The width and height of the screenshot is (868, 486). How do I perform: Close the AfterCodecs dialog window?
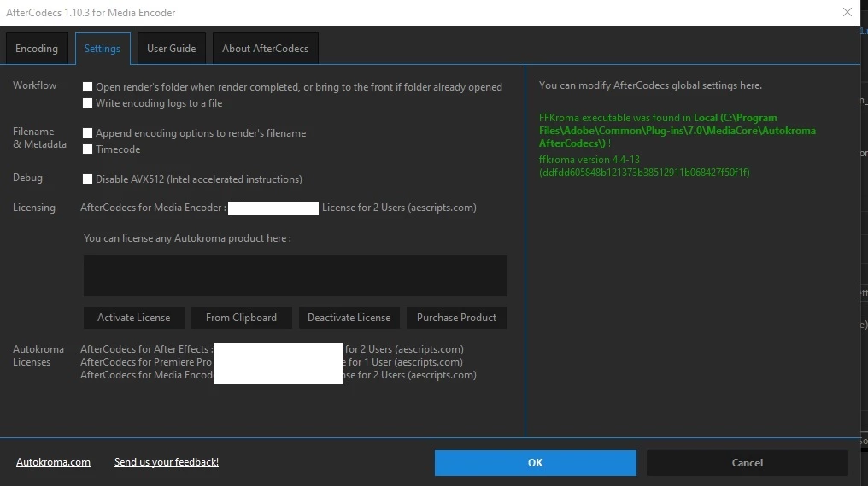(x=847, y=12)
